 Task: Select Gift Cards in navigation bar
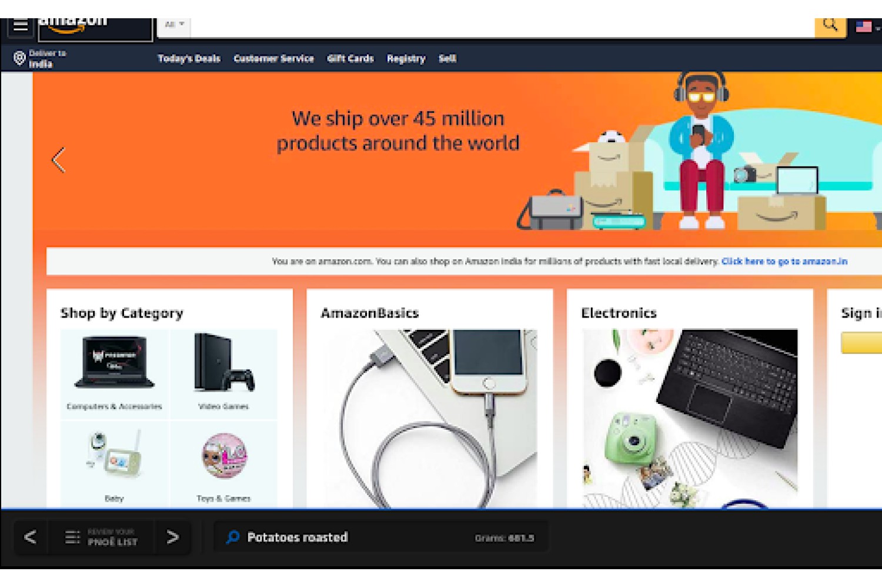(x=350, y=58)
